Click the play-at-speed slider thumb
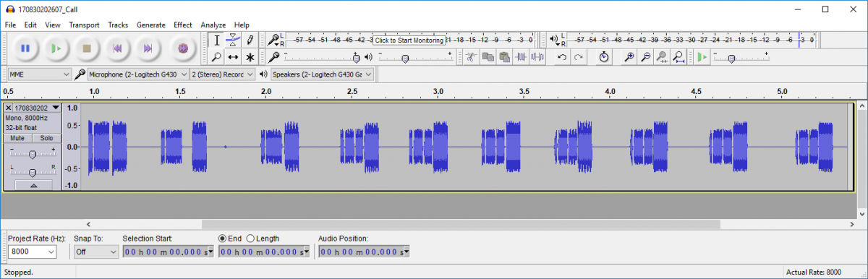868x279 pixels. pyautogui.click(x=731, y=58)
